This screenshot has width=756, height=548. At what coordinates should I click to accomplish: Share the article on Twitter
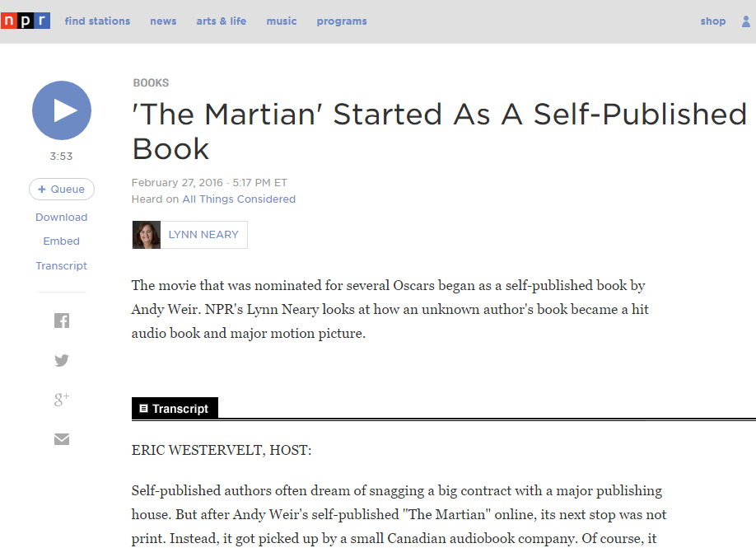(62, 360)
